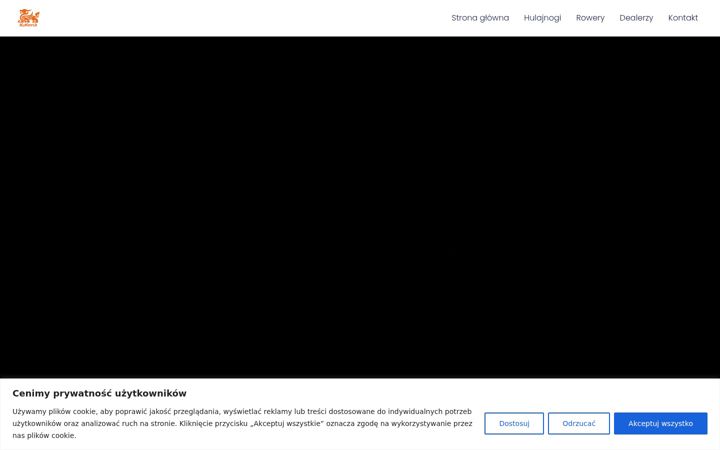Open the Strona główna menu item

pyautogui.click(x=480, y=18)
